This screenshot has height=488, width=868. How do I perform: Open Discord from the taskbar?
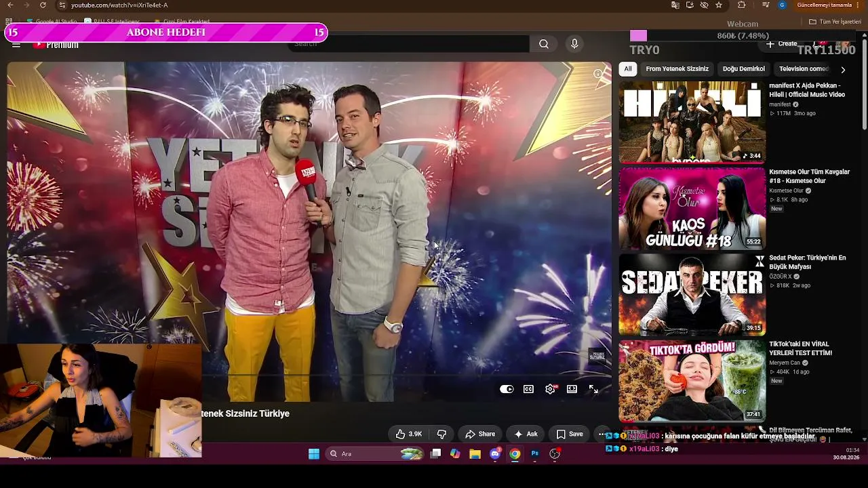pos(495,454)
